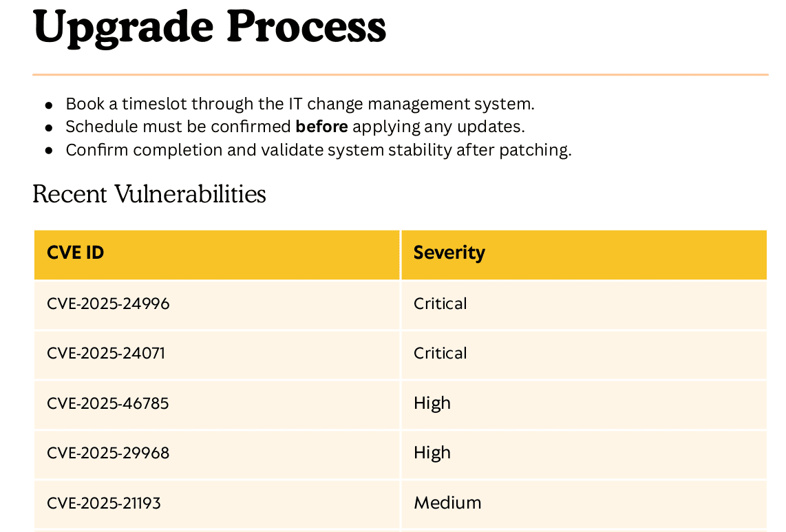786x532 pixels.
Task: Click "Critical" in the CVE-2025-24996 row
Action: click(440, 304)
